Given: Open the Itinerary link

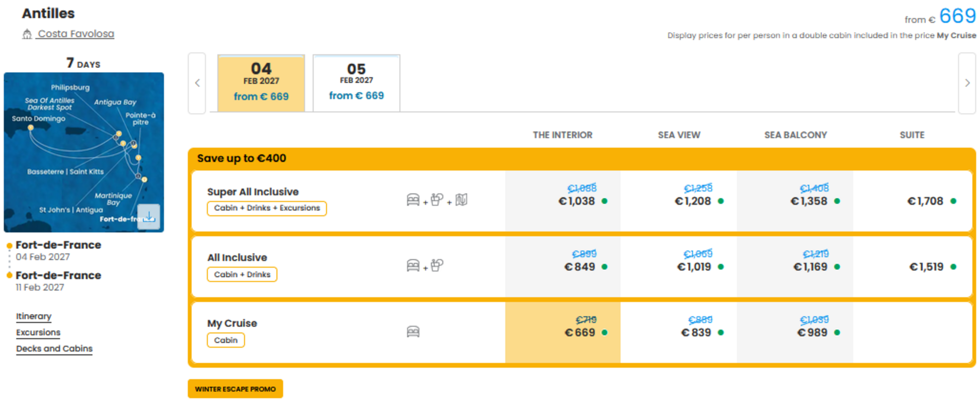Looking at the screenshot, I should [x=34, y=316].
